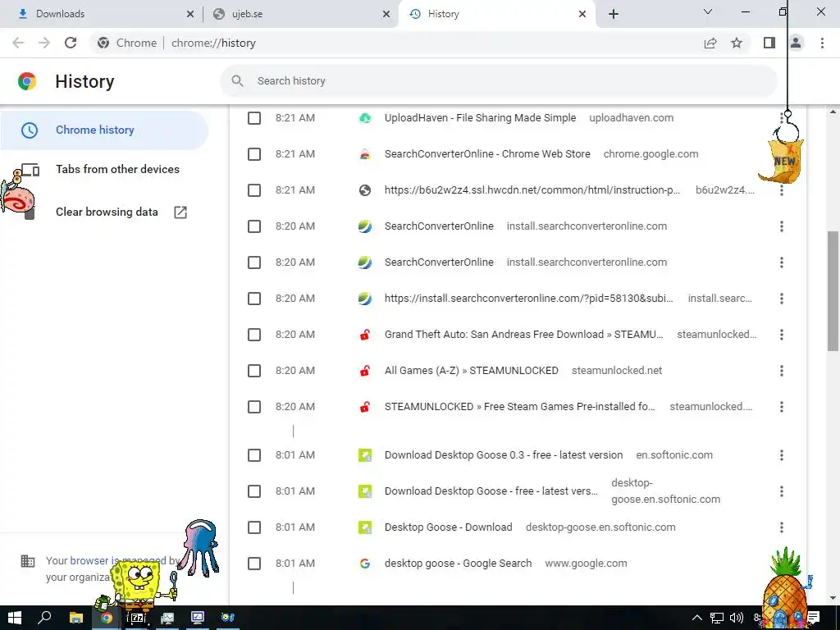Go back with the back arrow
Image resolution: width=840 pixels, height=630 pixels.
(18, 43)
